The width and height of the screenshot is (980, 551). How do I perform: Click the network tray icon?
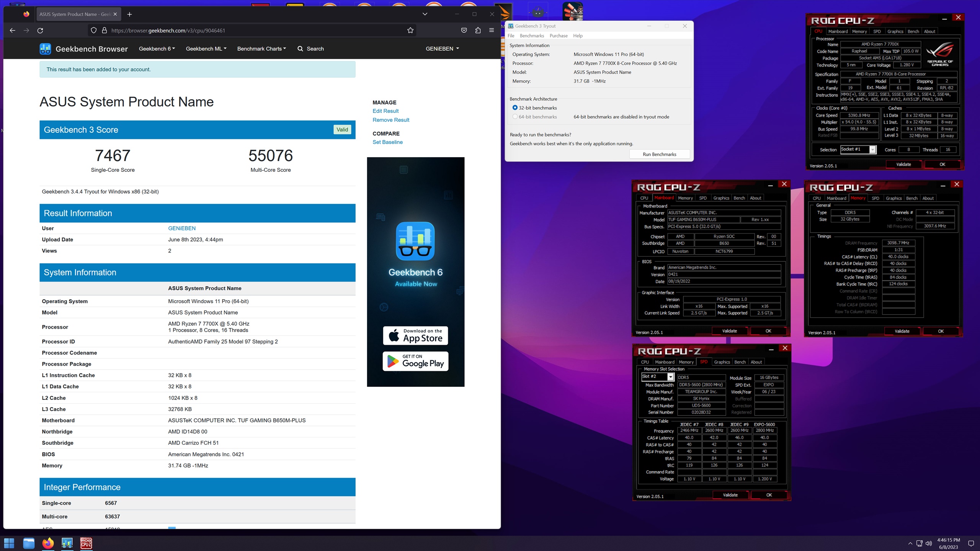pos(919,543)
